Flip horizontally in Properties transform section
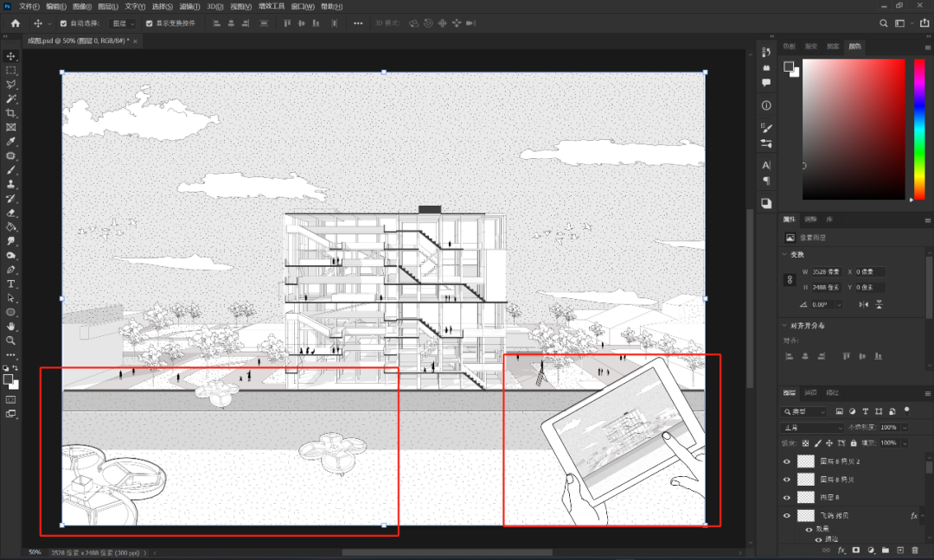This screenshot has width=934, height=560. (x=863, y=304)
